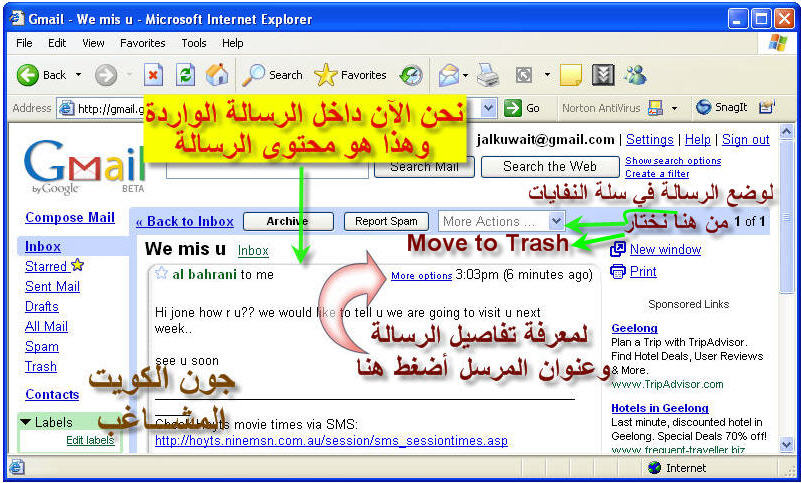The image size is (801, 483).
Task: Click the Sign out link
Action: [x=746, y=140]
